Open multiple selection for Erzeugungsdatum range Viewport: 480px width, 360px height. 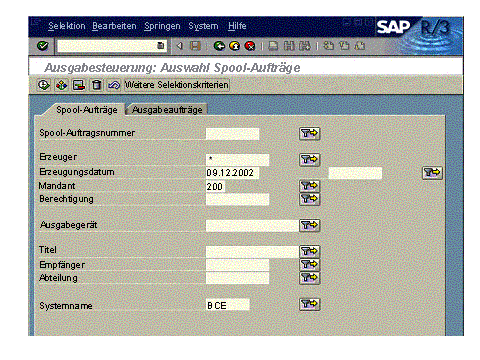(x=432, y=173)
